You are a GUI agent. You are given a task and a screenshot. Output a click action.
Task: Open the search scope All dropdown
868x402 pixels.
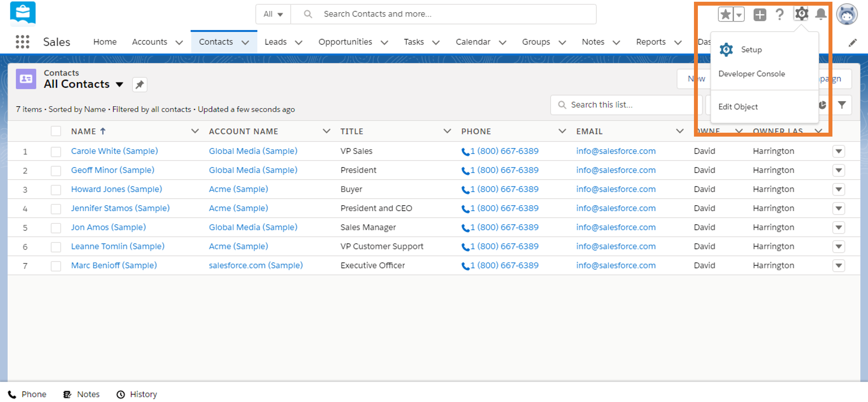(x=273, y=14)
